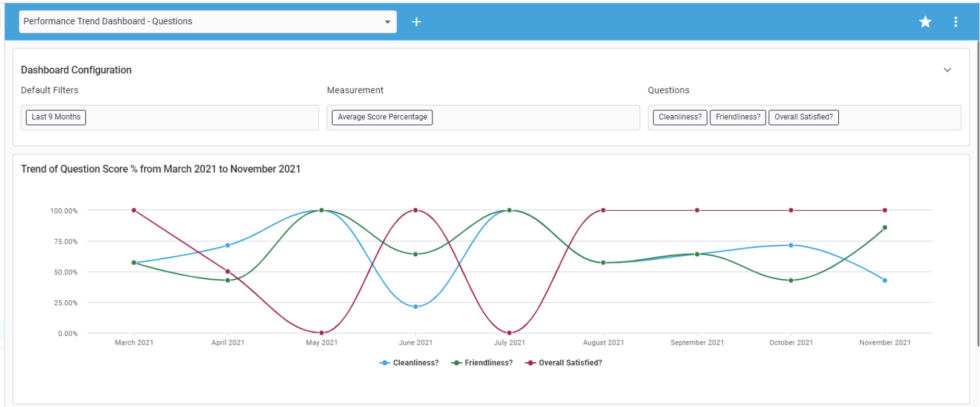Click the Average Score Percentage chip
The width and height of the screenshot is (980, 407).
coord(382,117)
